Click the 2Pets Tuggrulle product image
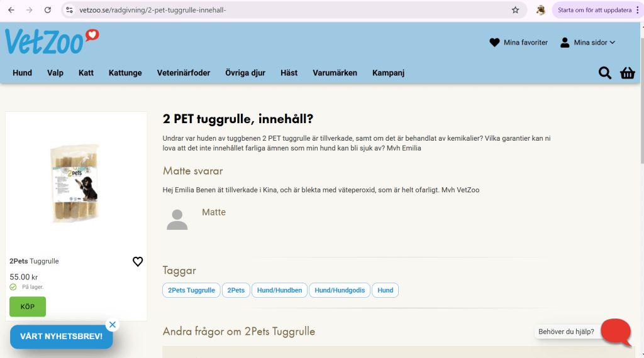Screen dimensions: 644x358 coord(75,183)
